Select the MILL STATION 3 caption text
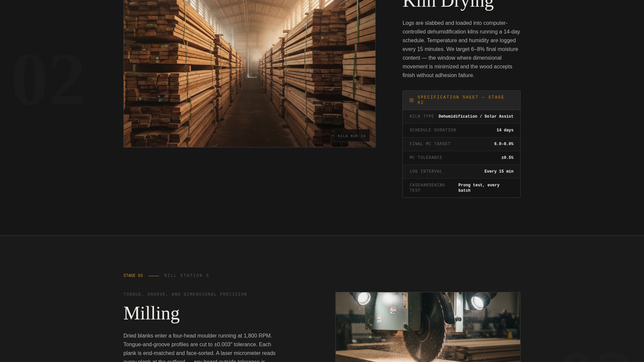 tap(186, 275)
